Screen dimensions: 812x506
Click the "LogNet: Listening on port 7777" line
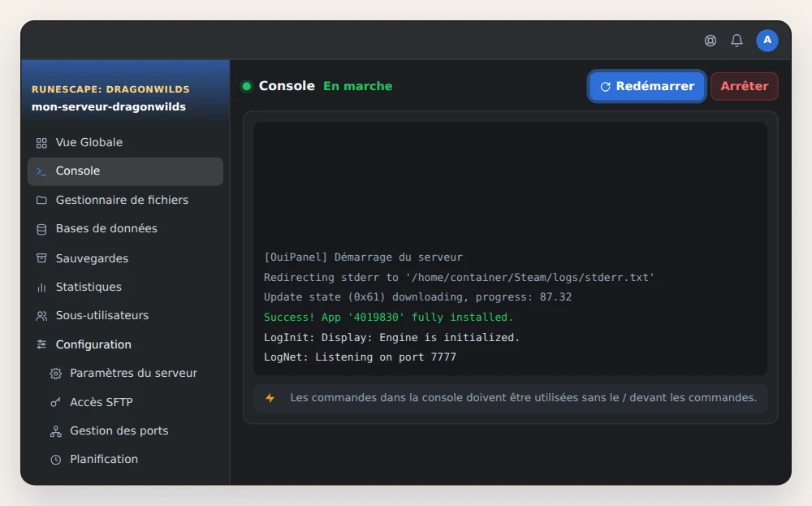coord(360,357)
